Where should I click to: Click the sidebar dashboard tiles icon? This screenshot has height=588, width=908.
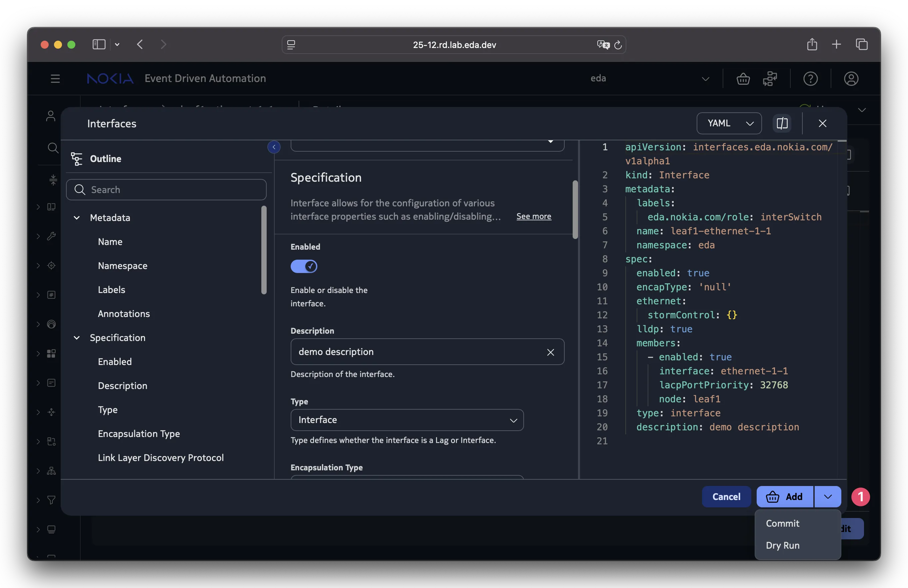(51, 353)
